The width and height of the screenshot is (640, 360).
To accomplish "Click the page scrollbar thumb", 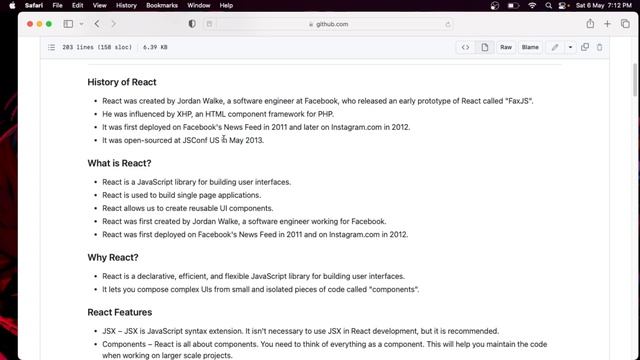I will tap(635, 80).
